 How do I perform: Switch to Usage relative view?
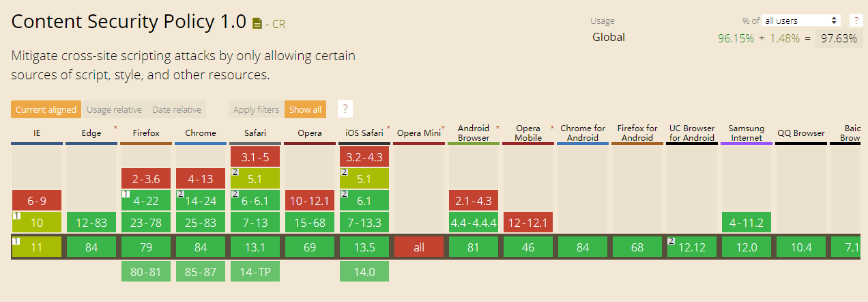(x=115, y=109)
